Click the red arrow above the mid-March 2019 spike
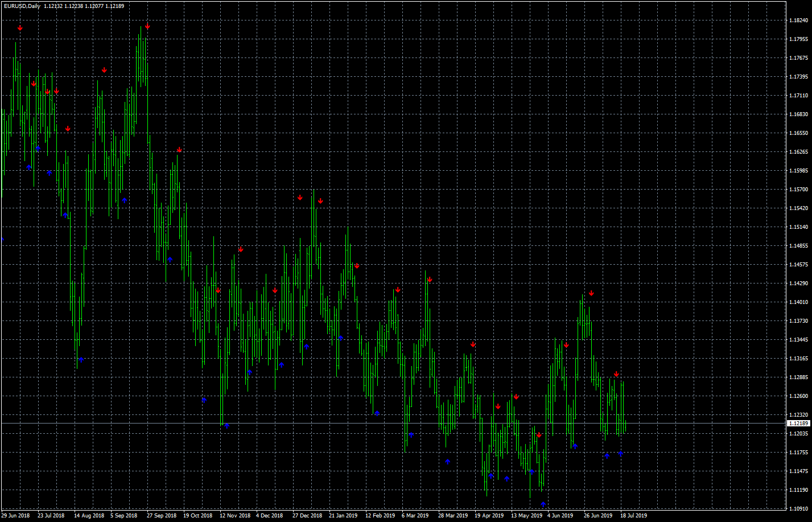The width and height of the screenshot is (812, 522). click(x=430, y=280)
